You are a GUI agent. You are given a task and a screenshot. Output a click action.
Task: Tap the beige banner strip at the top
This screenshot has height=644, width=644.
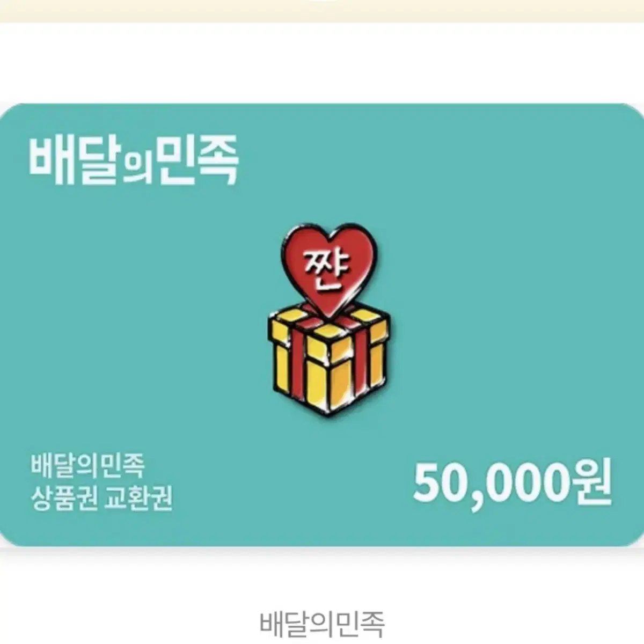pos(322,11)
